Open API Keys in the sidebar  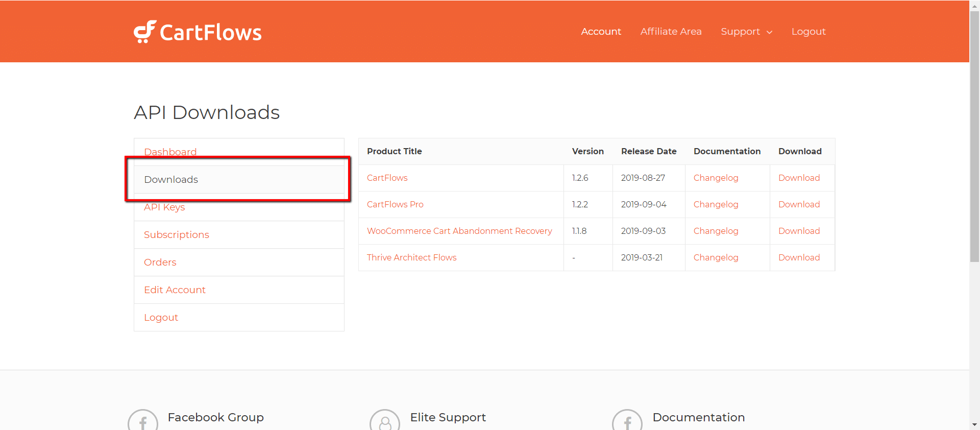coord(164,207)
